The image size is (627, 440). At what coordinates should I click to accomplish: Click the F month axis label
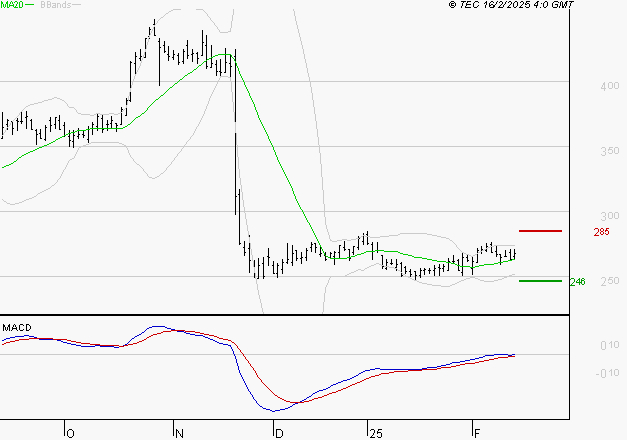coord(477,434)
